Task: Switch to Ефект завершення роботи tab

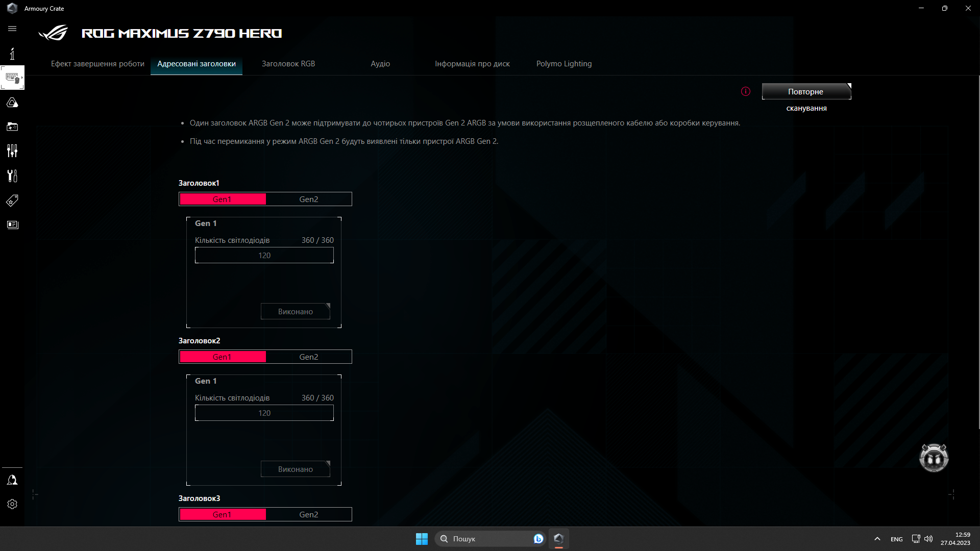Action: [97, 64]
